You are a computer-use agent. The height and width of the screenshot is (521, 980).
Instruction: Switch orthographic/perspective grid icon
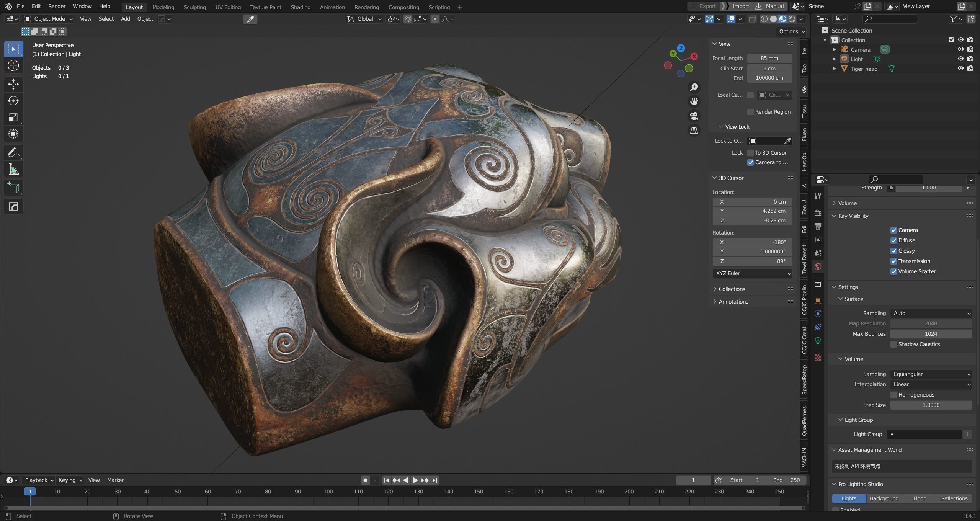(694, 131)
